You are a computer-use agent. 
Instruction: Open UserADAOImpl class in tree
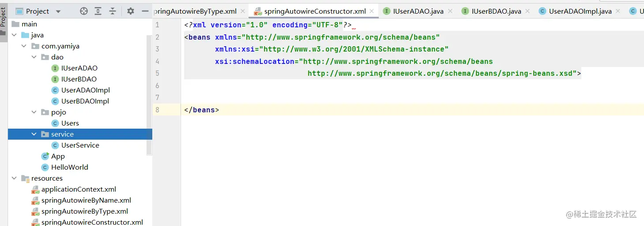pos(86,90)
